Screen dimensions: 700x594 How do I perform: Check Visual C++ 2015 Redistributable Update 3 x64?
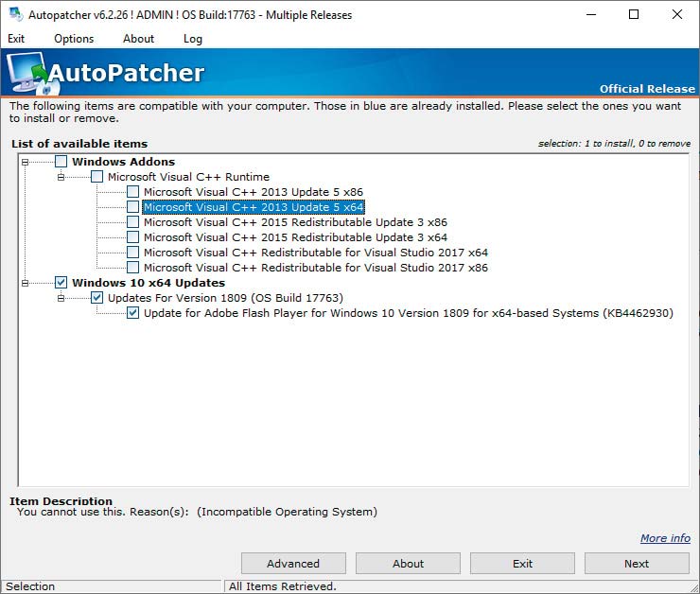(132, 237)
